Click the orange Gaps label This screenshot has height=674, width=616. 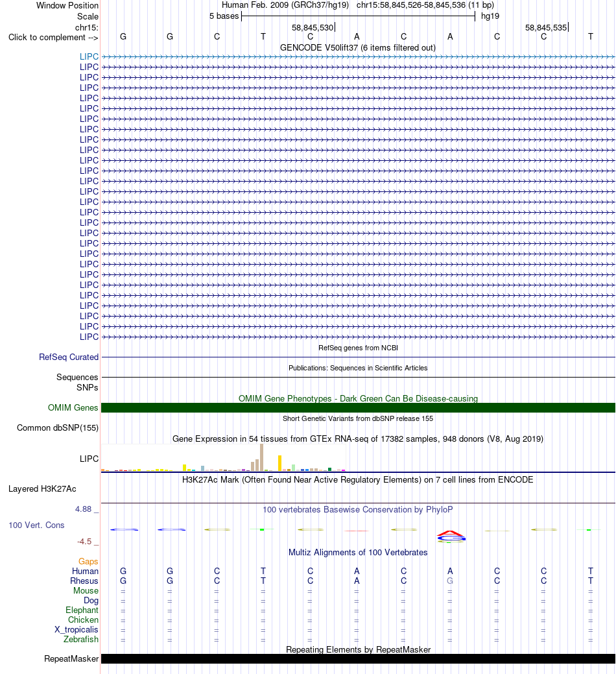[88, 561]
